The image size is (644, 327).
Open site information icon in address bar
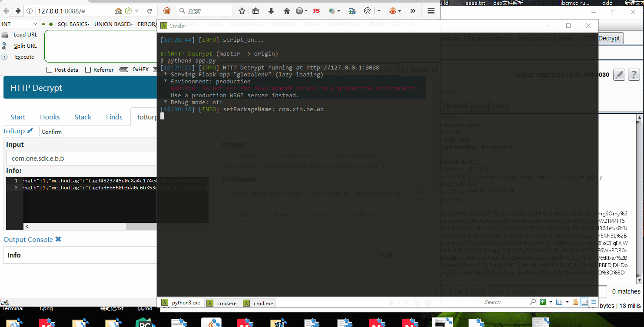(30, 11)
